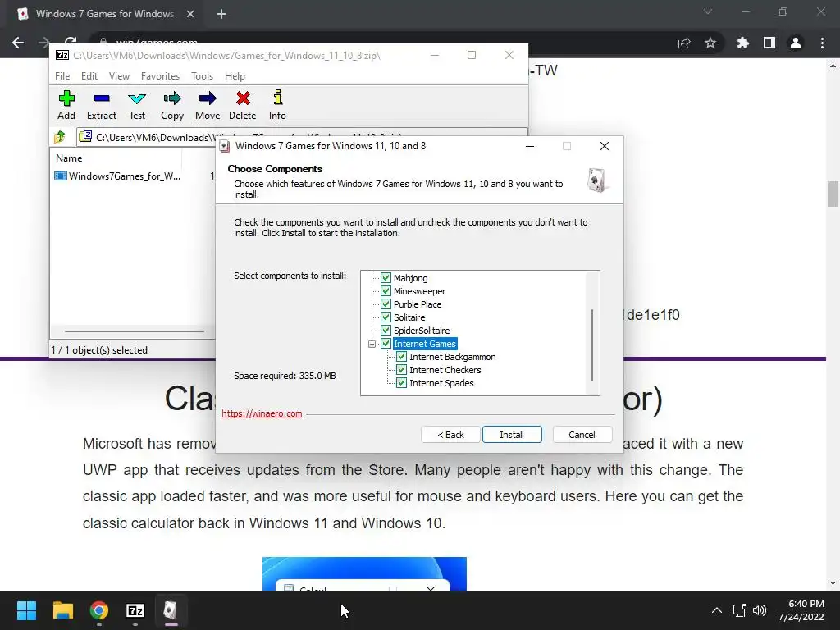Switch to 7-Zip in the taskbar
The width and height of the screenshot is (840, 630).
click(135, 610)
